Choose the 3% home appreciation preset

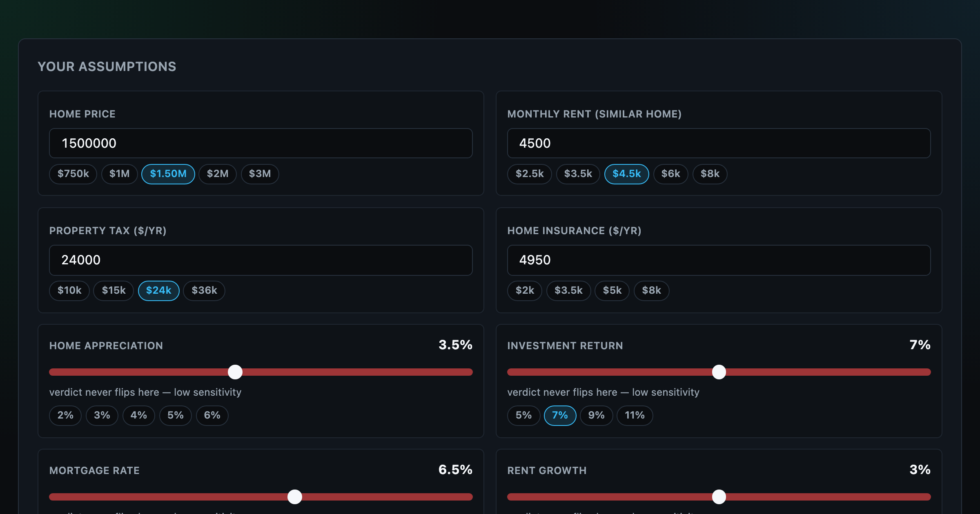[x=102, y=415]
